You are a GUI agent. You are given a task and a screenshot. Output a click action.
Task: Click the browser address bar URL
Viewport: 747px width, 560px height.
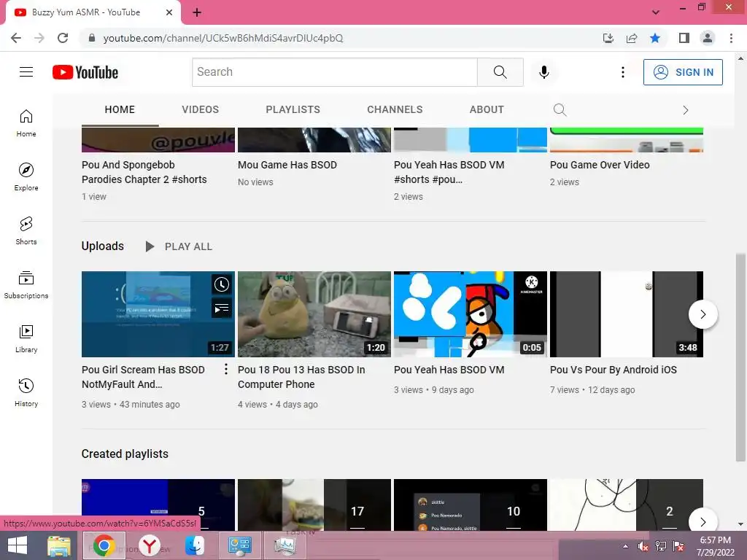(223, 38)
